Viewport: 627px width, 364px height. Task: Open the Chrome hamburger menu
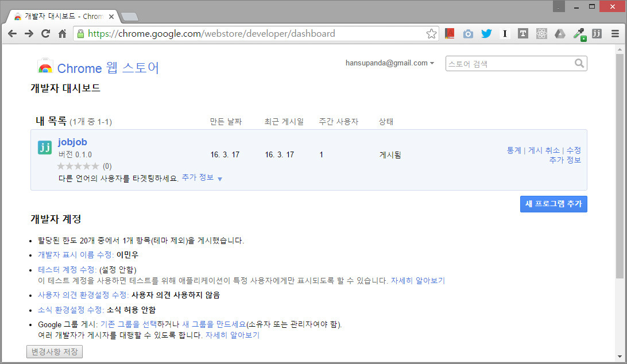[x=615, y=34]
